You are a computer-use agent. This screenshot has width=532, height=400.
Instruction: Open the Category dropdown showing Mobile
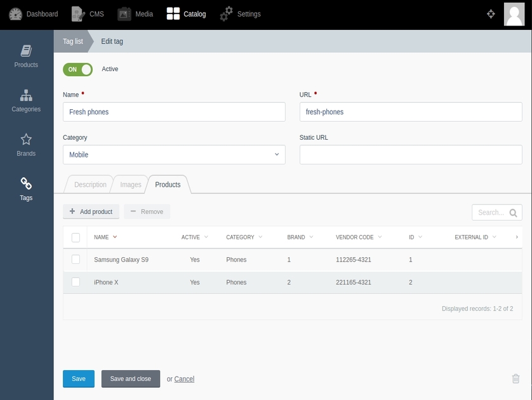[x=174, y=155]
